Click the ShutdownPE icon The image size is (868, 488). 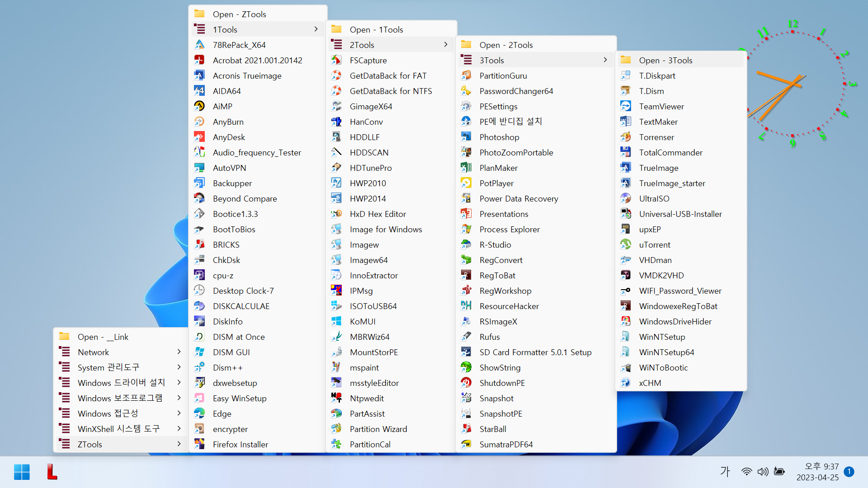[466, 383]
